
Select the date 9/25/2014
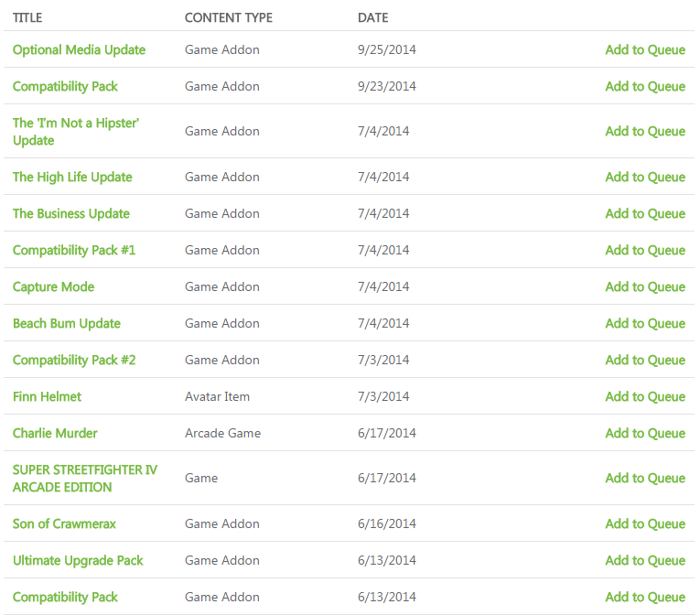[x=387, y=49]
